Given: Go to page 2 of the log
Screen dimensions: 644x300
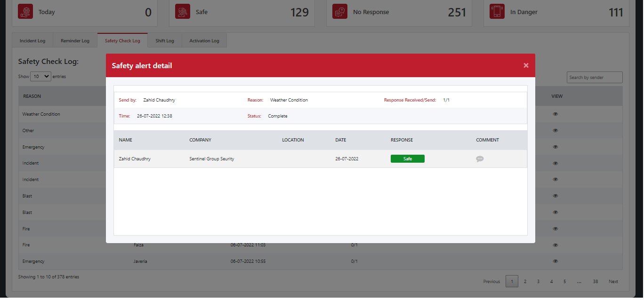Looking at the screenshot, I should tap(525, 281).
